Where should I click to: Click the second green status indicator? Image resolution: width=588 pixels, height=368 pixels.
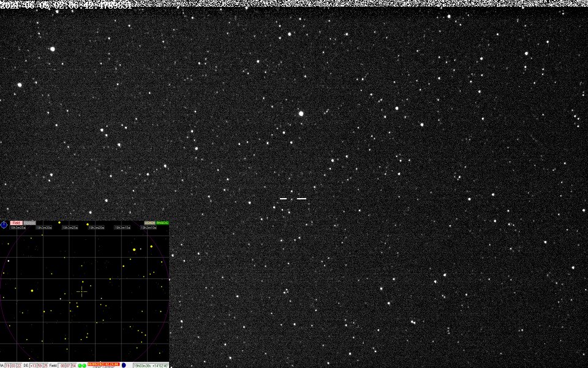click(x=84, y=365)
